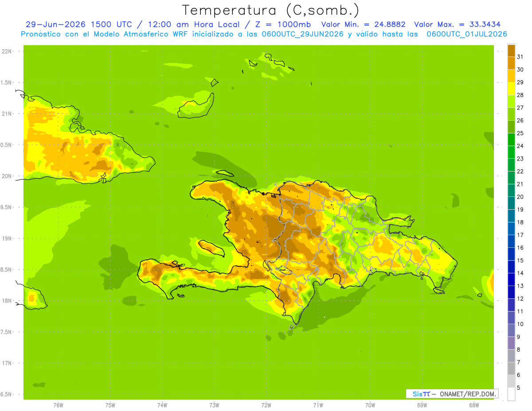Pick the topmost brown swatch above 31
This screenshot has width=532, height=411.
[x=511, y=51]
